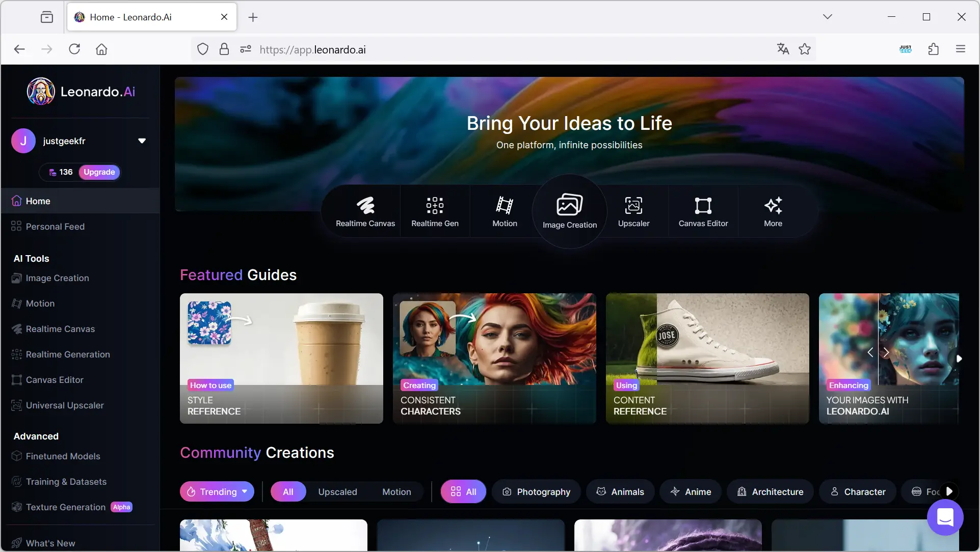Open Personal Feed in the sidebar
The image size is (980, 552).
[80, 226]
